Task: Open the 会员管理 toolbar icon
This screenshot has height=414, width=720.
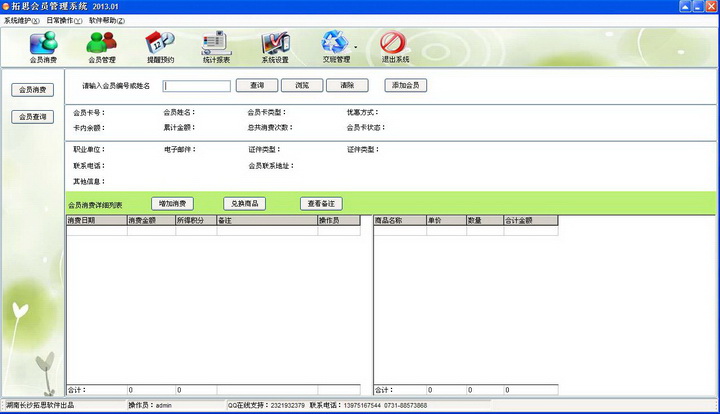Action: pyautogui.click(x=101, y=47)
